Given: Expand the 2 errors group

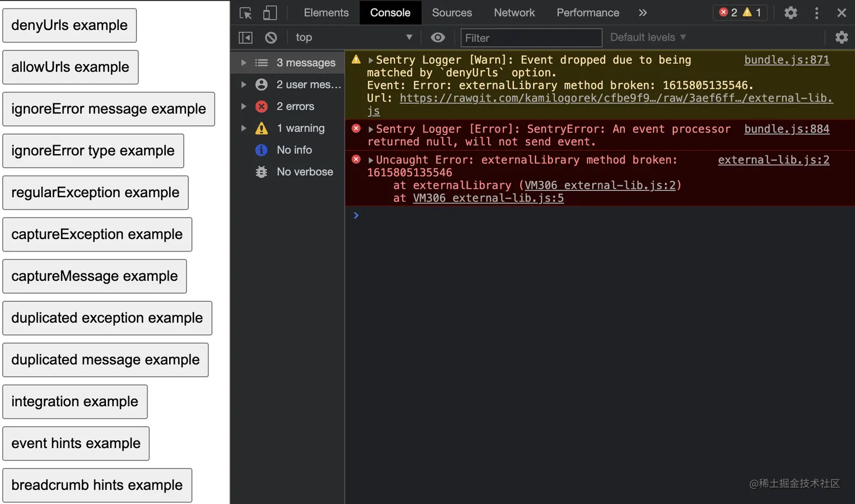Looking at the screenshot, I should tap(244, 106).
